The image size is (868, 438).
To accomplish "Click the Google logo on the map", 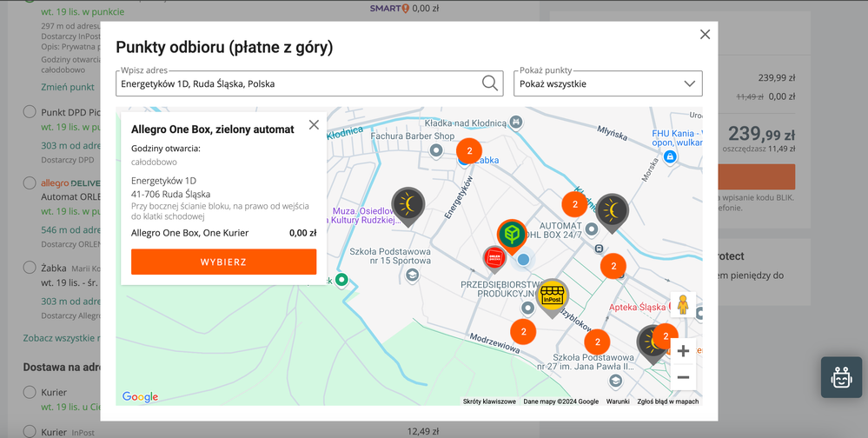I will (x=140, y=396).
